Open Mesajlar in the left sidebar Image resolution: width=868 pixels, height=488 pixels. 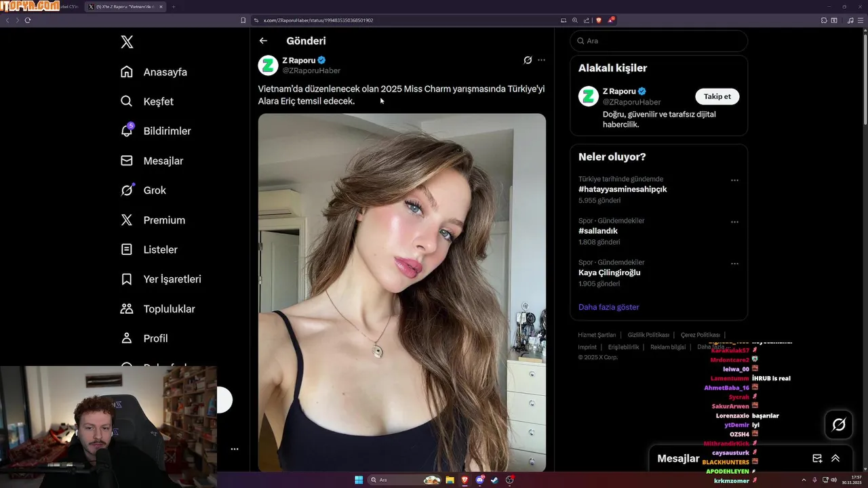[152, 161]
